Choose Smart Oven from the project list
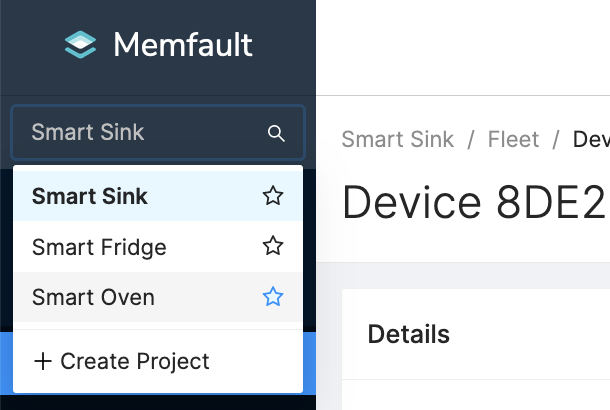The height and width of the screenshot is (410, 610). pos(93,297)
